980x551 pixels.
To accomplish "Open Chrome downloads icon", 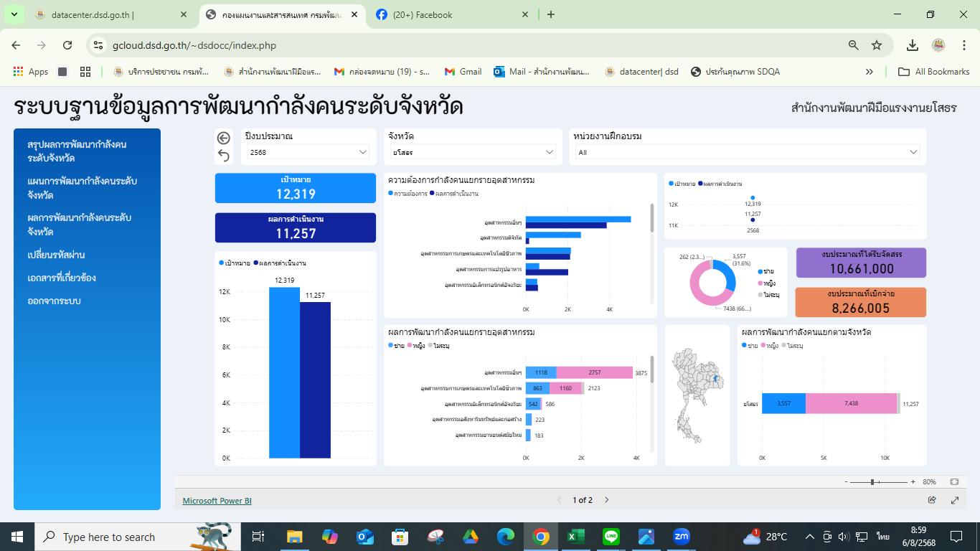I will (x=912, y=45).
